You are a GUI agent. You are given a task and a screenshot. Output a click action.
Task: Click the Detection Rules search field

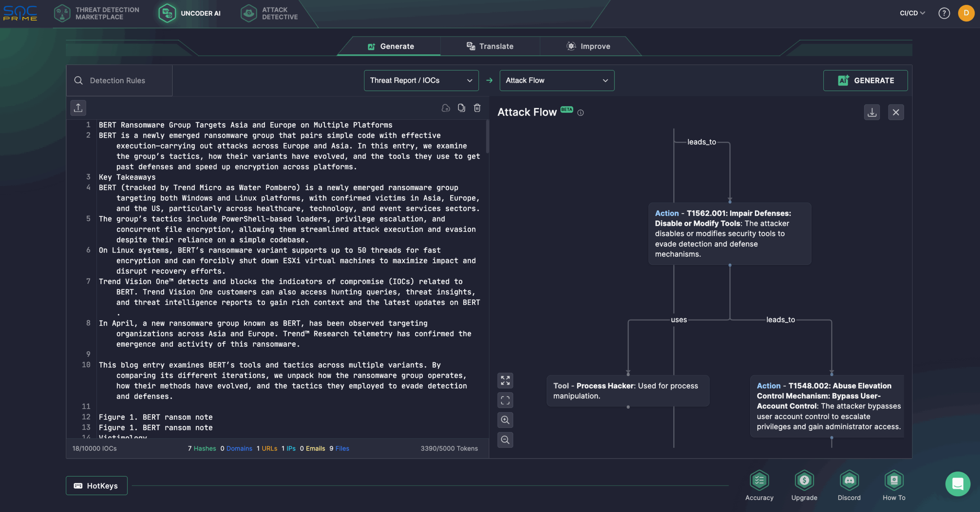click(118, 80)
